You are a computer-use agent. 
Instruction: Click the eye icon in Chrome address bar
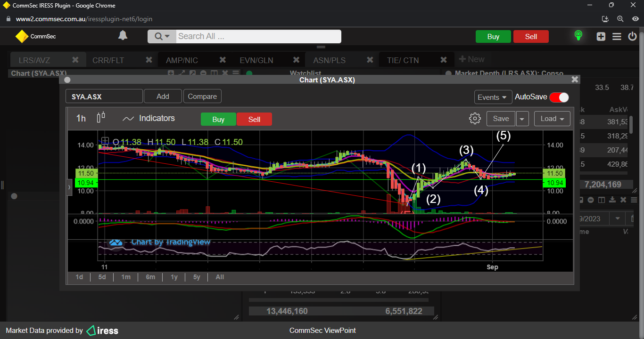636,19
